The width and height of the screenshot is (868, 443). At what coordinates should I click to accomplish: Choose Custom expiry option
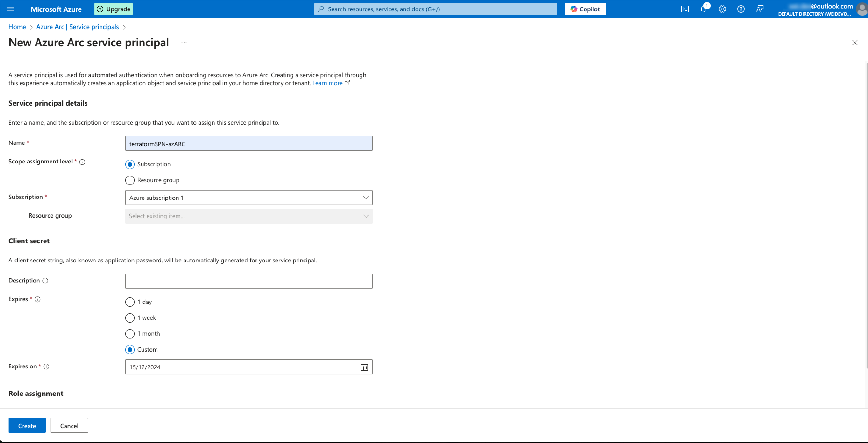pos(130,350)
